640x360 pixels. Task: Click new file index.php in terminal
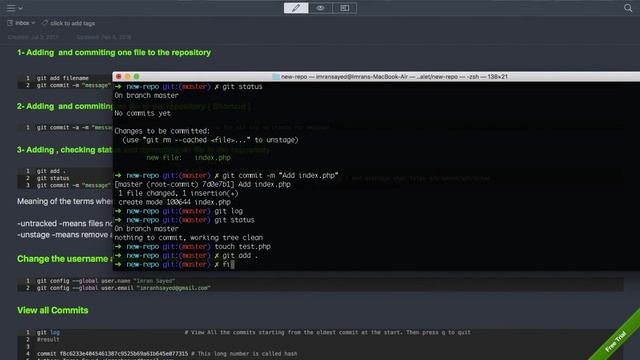(x=189, y=158)
